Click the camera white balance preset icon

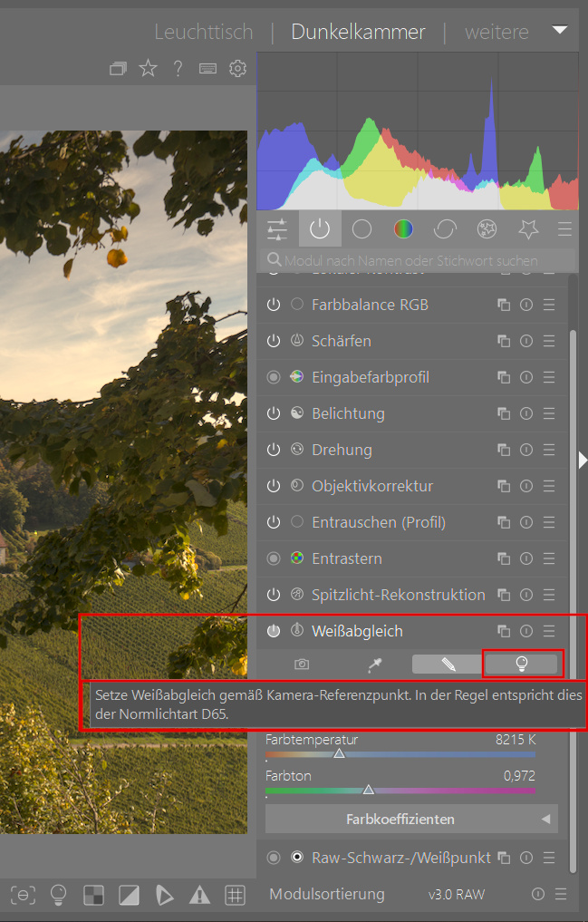pos(302,665)
